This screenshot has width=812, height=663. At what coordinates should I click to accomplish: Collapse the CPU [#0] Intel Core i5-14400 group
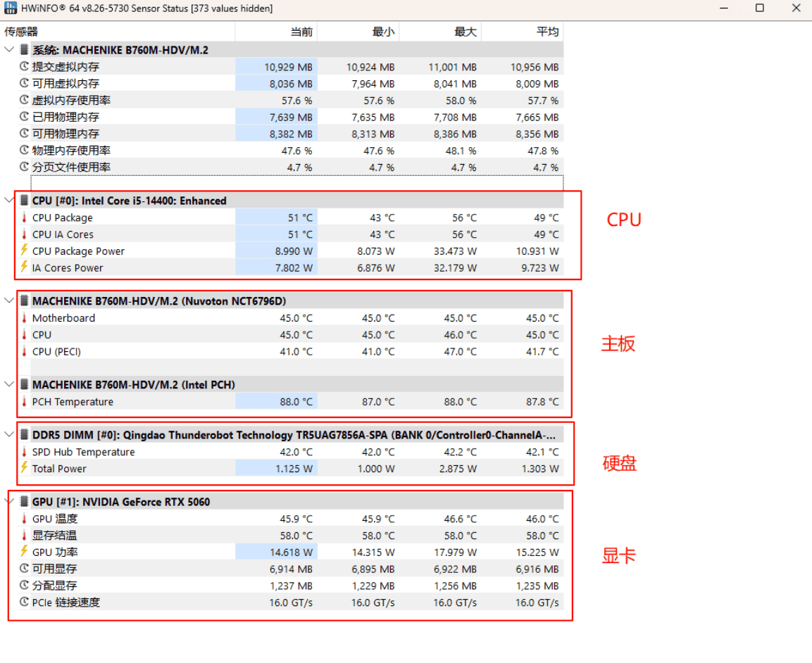[9, 200]
